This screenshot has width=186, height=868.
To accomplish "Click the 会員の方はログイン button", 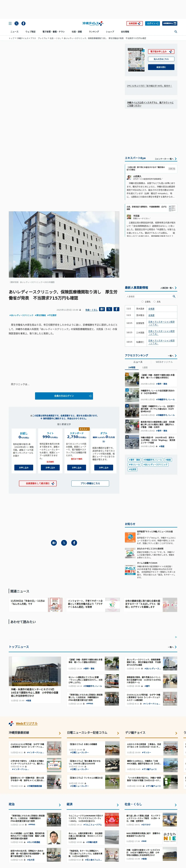I will tap(64, 396).
